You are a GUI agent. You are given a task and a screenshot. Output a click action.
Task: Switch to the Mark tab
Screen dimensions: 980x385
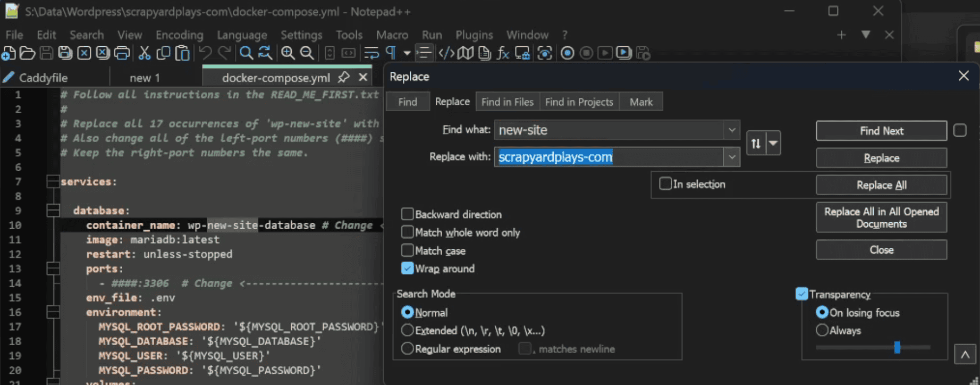641,102
